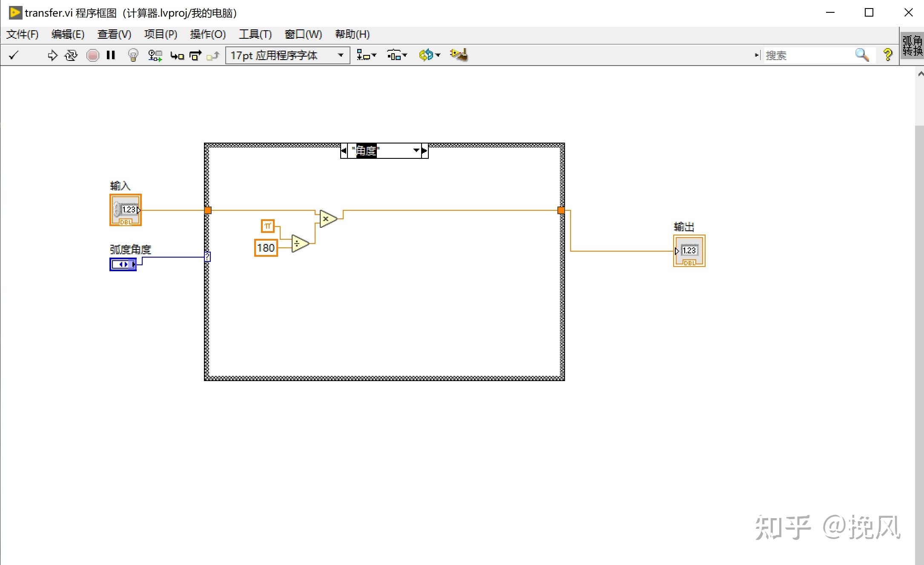Open context help question mark
The height and width of the screenshot is (565, 924).
pos(888,55)
